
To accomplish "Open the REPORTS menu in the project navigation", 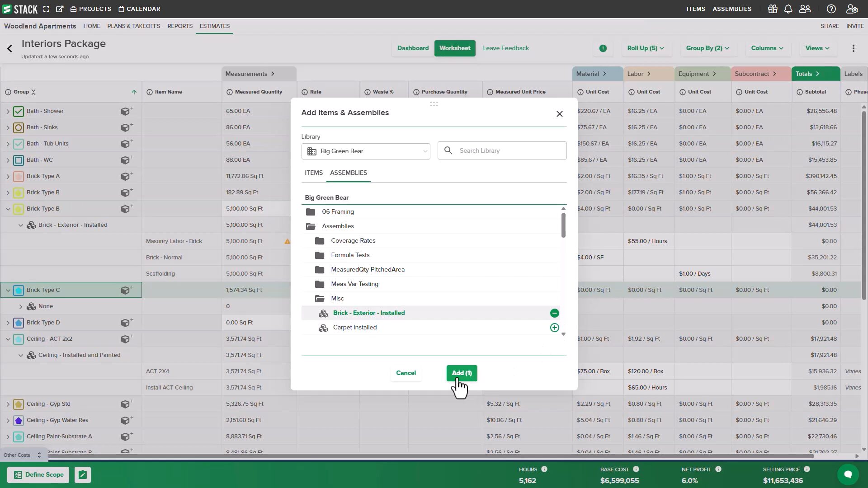I will point(179,26).
